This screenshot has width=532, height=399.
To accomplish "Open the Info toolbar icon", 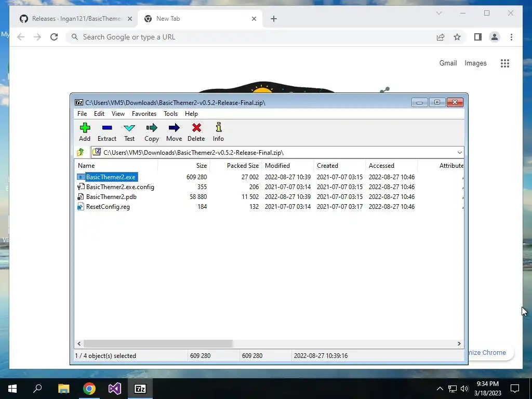I will tap(219, 127).
